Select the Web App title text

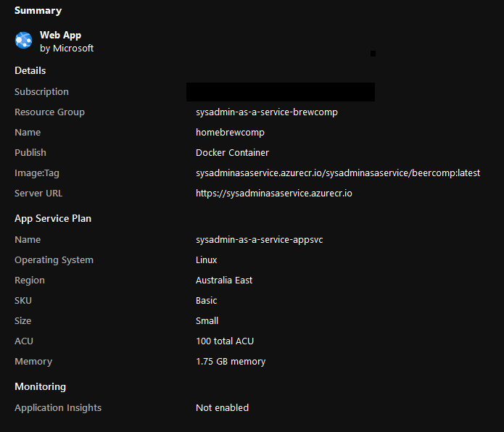[60, 35]
